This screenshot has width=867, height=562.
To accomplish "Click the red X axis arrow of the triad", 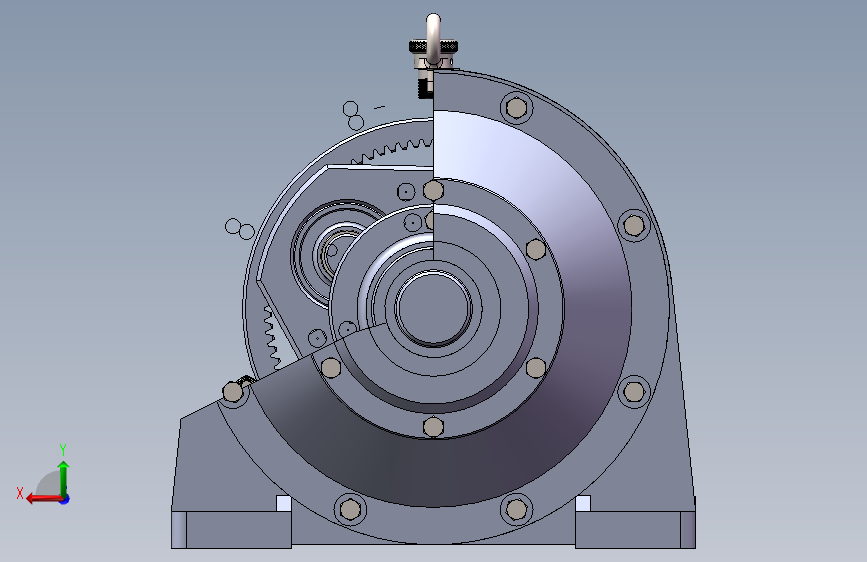I will (44, 499).
